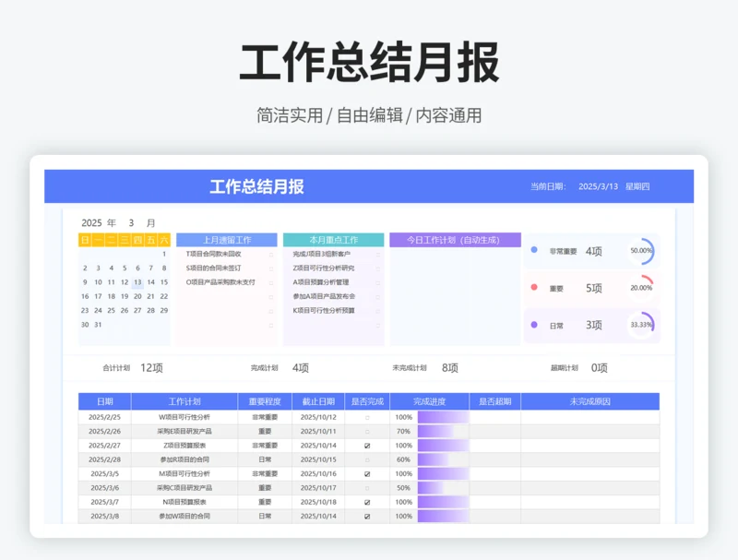Click the 未完成原因 column header
738x560 pixels.
[x=590, y=401]
